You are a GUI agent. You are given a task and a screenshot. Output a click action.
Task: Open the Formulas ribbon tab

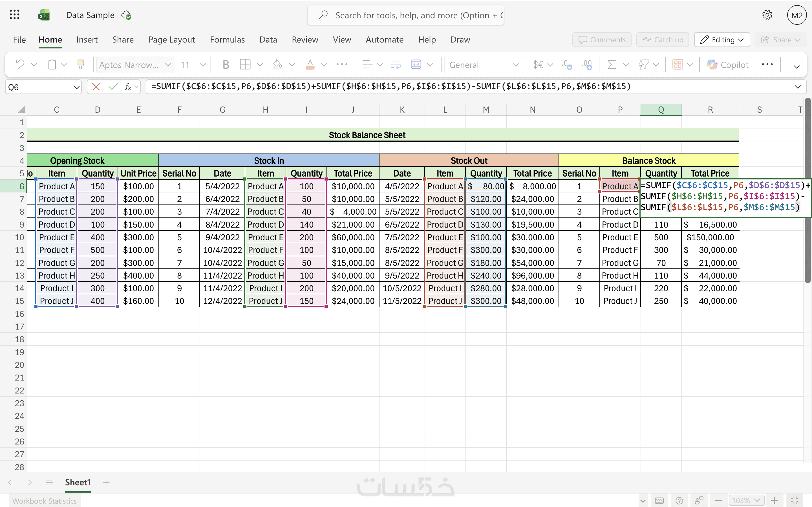[x=227, y=39]
